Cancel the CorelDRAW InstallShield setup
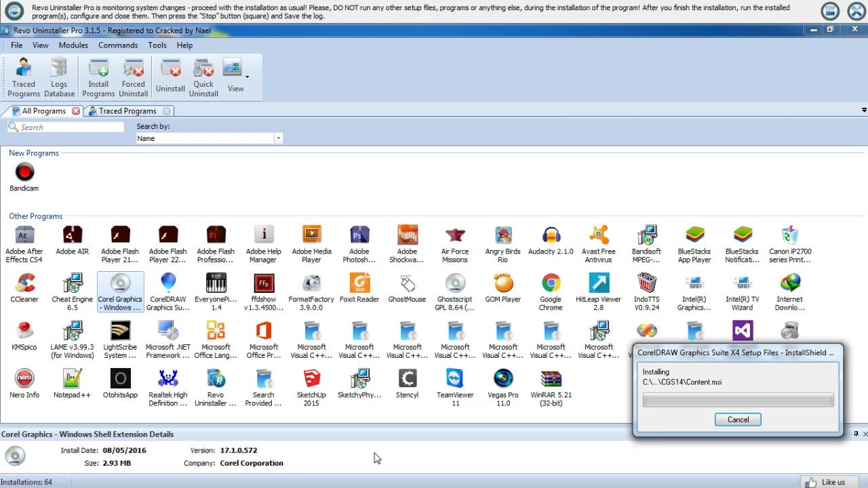This screenshot has height=488, width=868. tap(738, 420)
